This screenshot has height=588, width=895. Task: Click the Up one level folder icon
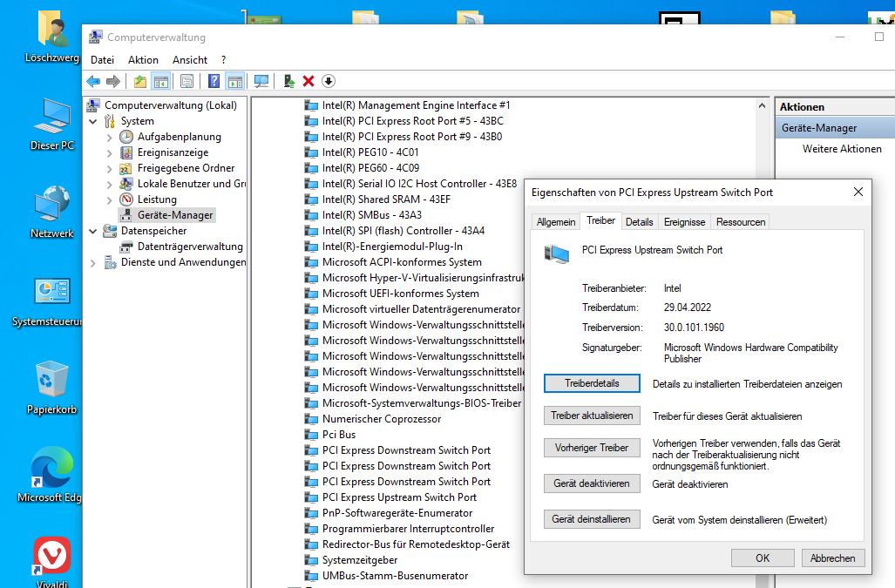(139, 82)
